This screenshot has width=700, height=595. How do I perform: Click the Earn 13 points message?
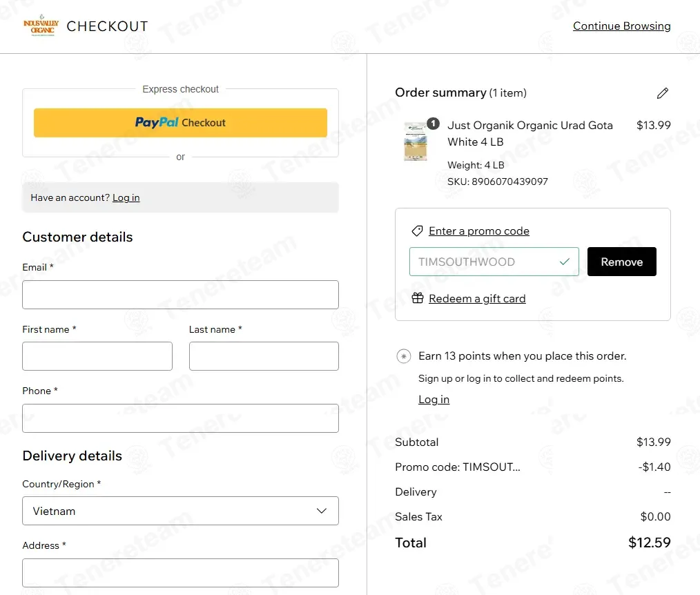click(x=523, y=355)
